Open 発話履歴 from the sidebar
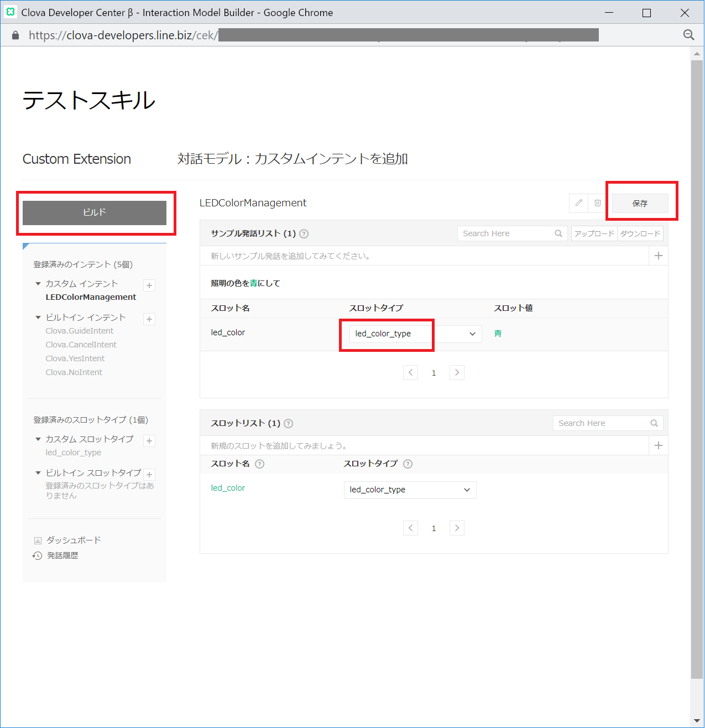 62,555
